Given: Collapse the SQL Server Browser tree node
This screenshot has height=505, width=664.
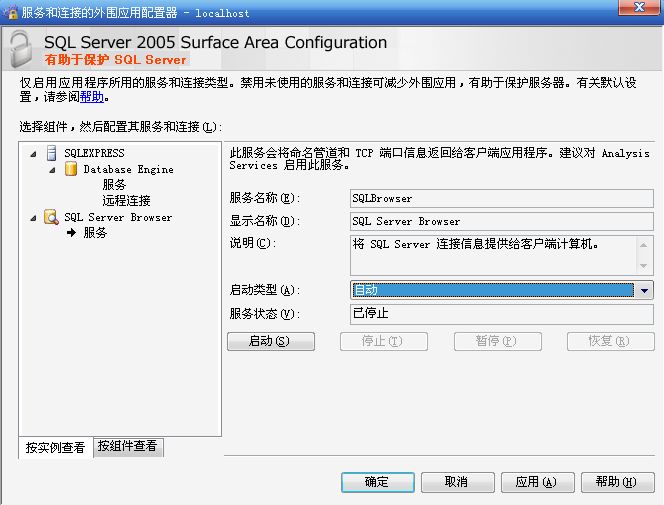Looking at the screenshot, I should [33, 217].
